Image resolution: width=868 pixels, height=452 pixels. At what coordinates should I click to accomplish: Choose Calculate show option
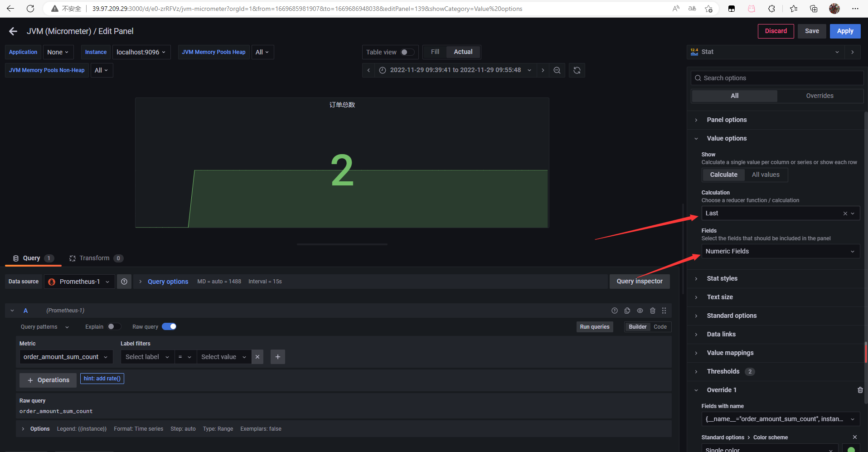pyautogui.click(x=723, y=175)
